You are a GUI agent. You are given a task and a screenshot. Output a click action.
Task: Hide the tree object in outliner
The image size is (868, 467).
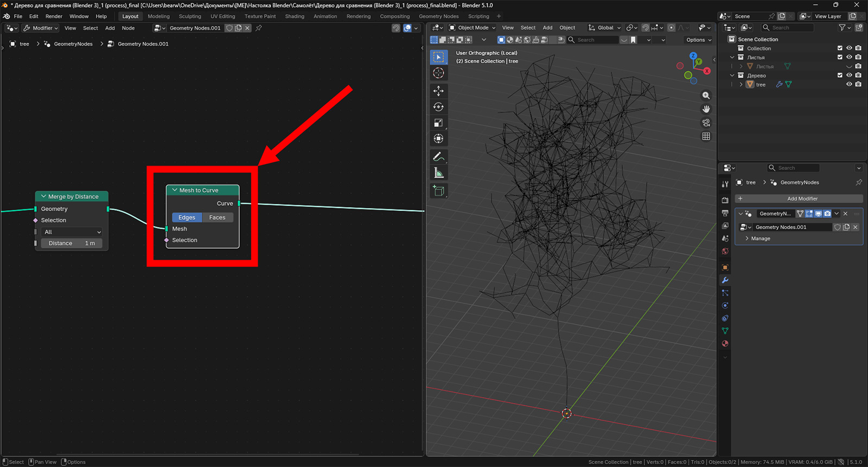point(849,85)
